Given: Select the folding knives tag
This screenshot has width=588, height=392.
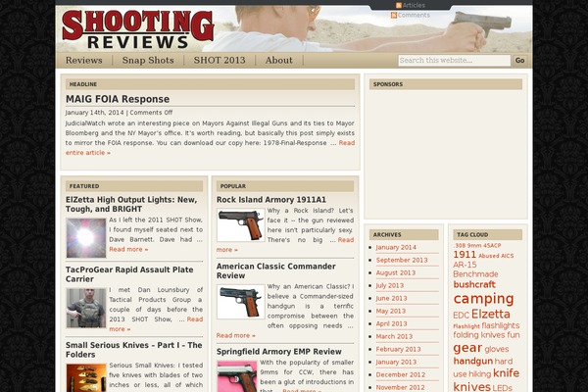Looking at the screenshot, I should (479, 335).
